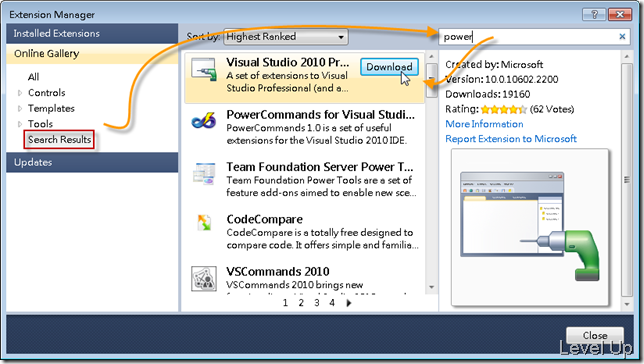
Task: Select the CodeCompare entry title
Action: click(264, 219)
